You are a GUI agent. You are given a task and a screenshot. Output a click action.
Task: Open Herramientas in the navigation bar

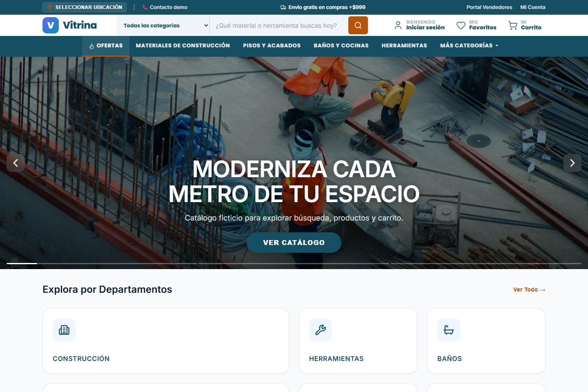[x=404, y=46]
